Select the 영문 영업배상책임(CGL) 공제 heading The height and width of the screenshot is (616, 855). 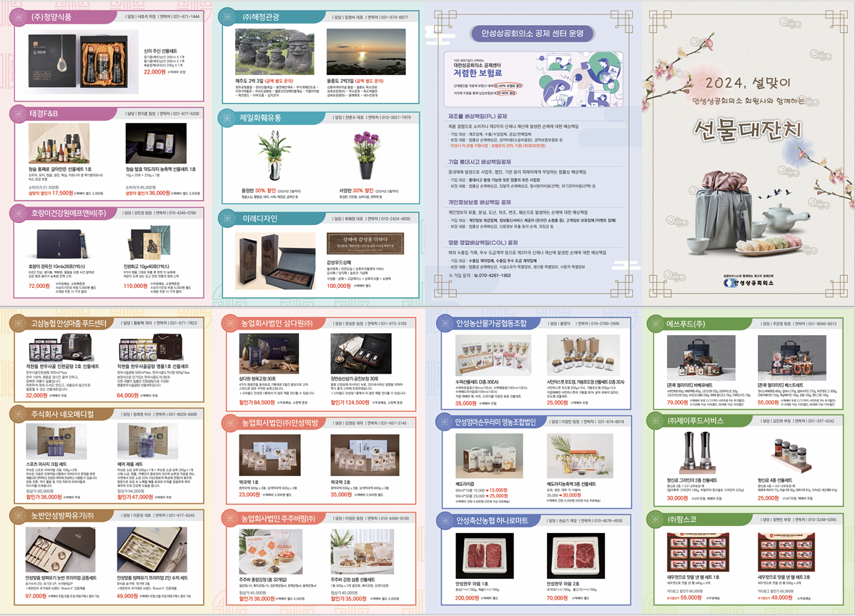483,242
